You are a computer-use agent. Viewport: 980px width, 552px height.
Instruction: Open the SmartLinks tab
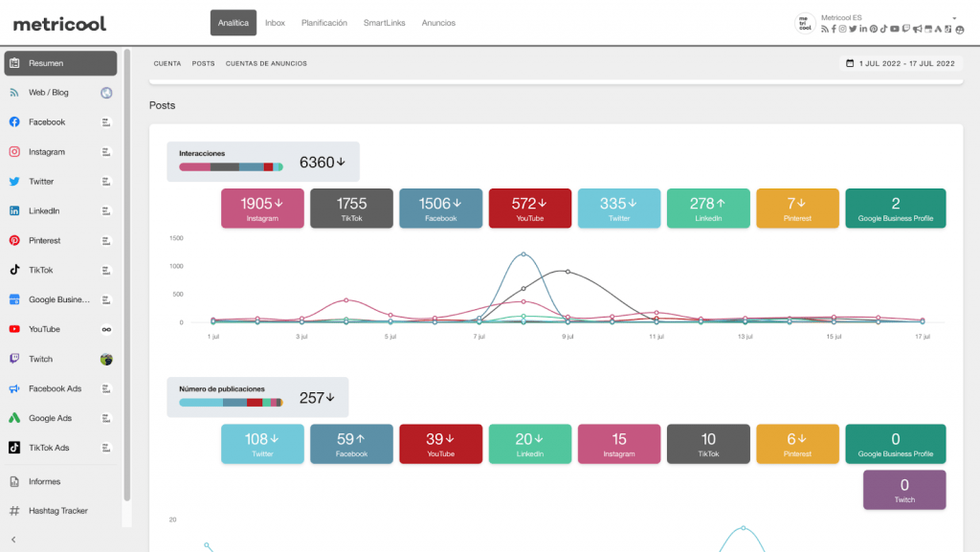(385, 22)
